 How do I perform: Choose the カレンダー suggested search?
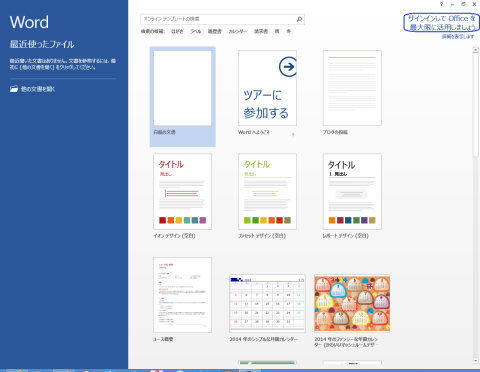pos(238,31)
